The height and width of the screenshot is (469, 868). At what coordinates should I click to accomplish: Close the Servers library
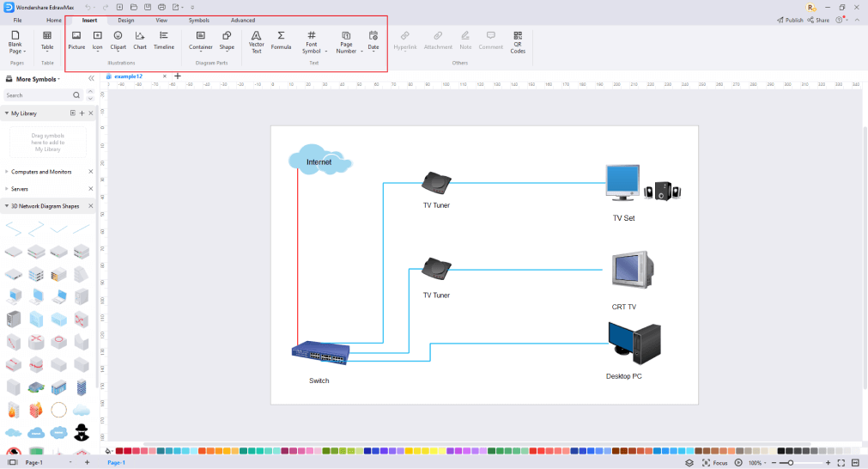pos(91,189)
